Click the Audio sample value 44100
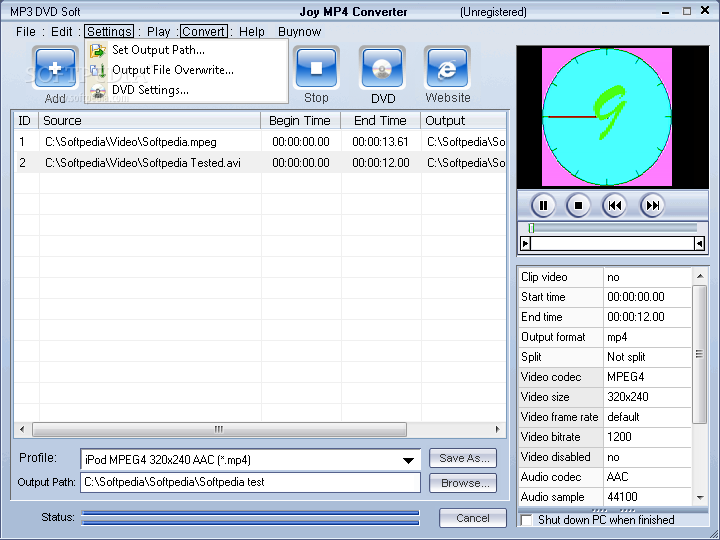Viewport: 720px width, 540px height. click(647, 497)
